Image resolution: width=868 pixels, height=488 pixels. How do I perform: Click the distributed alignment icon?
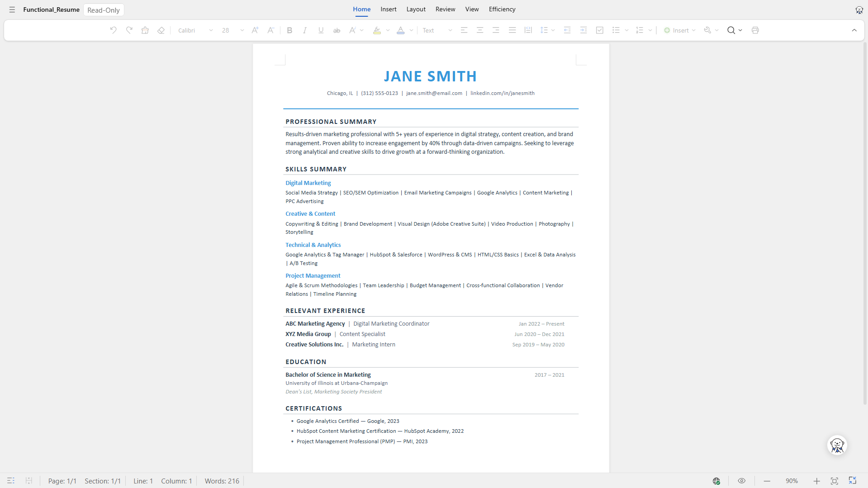[528, 30]
